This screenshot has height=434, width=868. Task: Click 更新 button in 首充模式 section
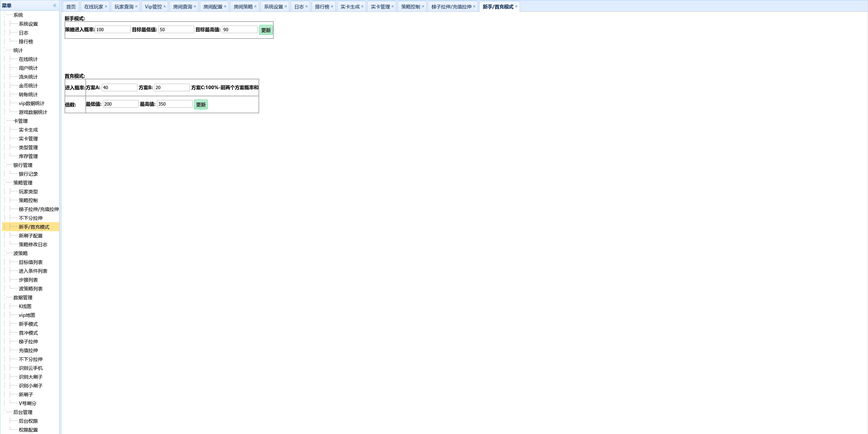coord(201,105)
